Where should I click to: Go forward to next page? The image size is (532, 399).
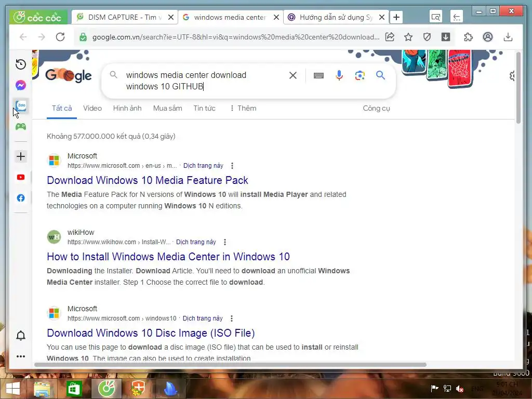pyautogui.click(x=42, y=37)
